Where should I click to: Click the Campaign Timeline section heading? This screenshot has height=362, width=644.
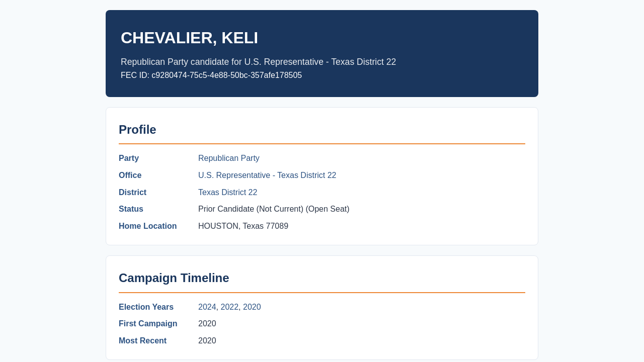(x=174, y=278)
